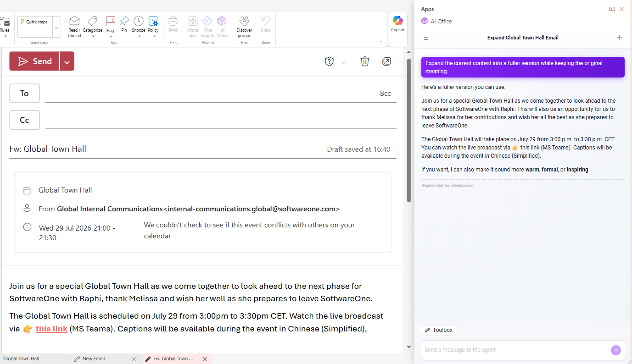
Task: Open Discover groups in the Find section
Action: [244, 27]
